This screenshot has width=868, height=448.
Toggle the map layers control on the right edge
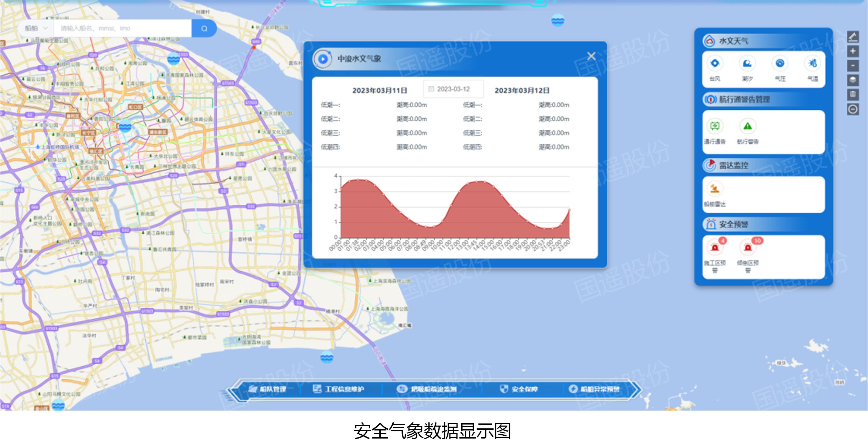pos(854,80)
